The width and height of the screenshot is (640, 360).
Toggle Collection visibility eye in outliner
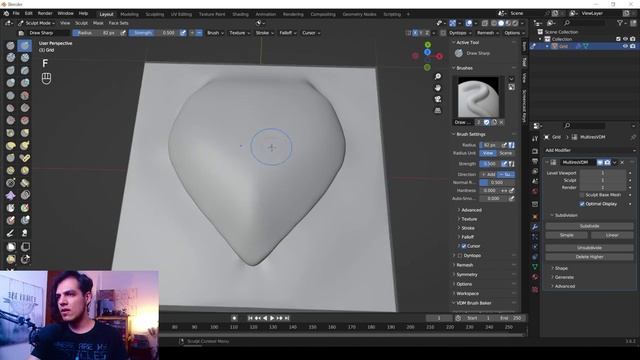tap(625, 39)
